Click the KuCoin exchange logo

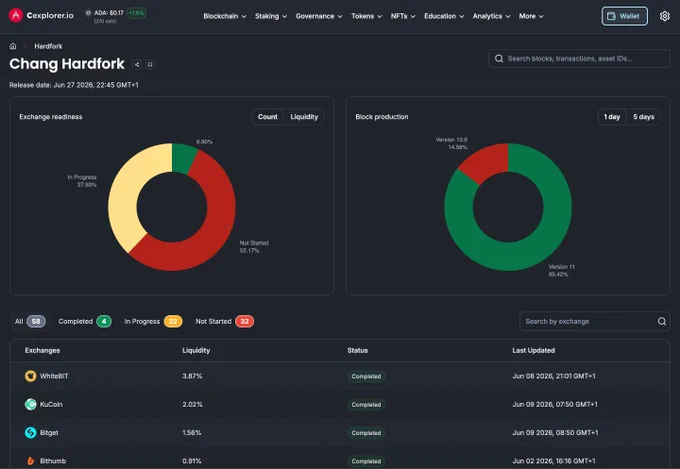(30, 404)
